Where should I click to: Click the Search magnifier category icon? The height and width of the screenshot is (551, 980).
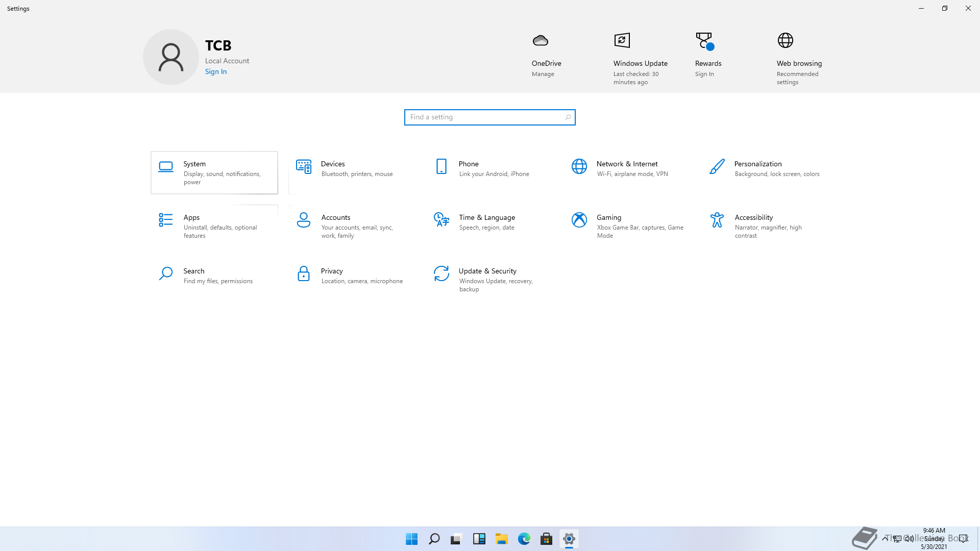pos(165,273)
